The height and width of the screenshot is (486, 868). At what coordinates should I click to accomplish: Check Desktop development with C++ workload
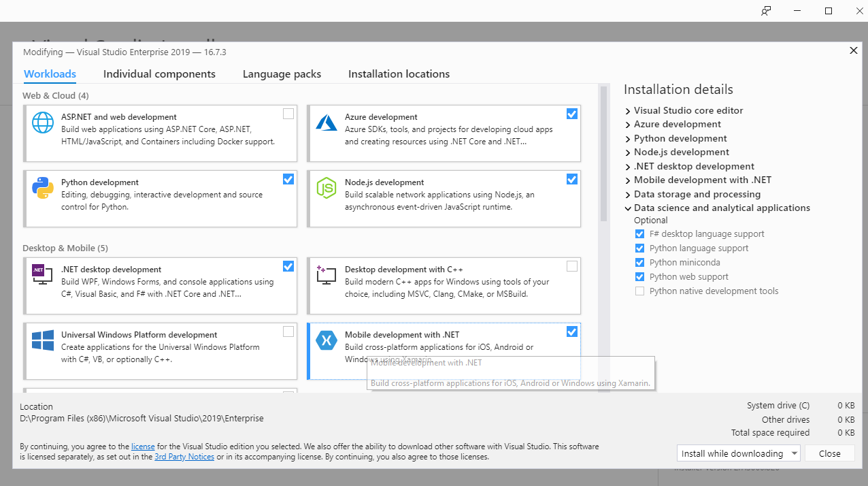click(x=572, y=266)
